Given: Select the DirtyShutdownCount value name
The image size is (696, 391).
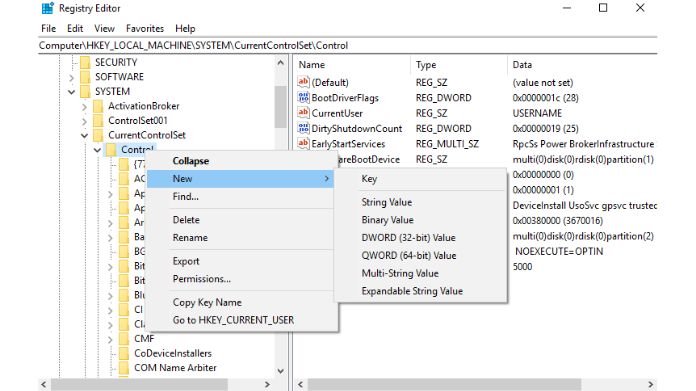Looking at the screenshot, I should tap(356, 129).
